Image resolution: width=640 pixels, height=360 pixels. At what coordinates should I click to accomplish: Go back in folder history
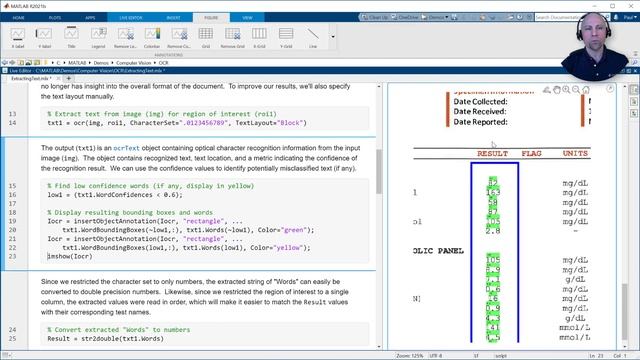[5, 63]
